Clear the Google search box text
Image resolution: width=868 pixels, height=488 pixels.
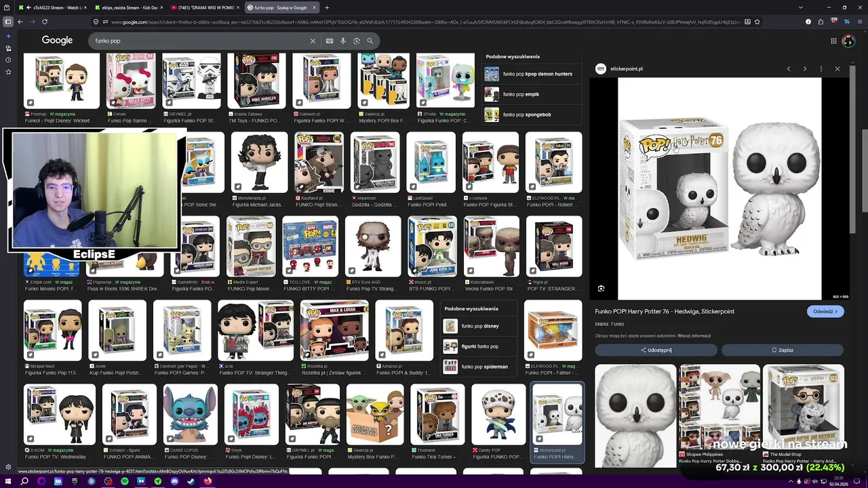coord(313,41)
